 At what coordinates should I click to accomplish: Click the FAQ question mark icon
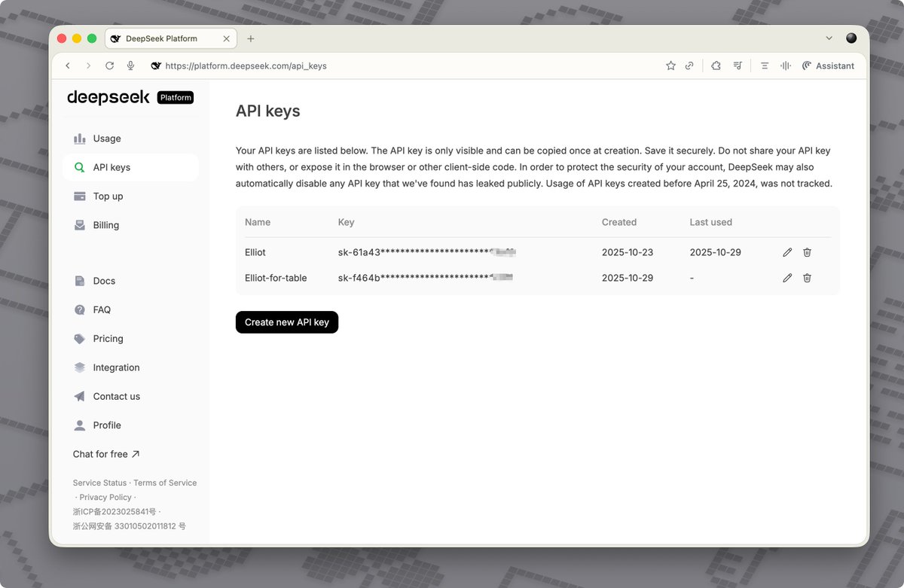(x=79, y=309)
